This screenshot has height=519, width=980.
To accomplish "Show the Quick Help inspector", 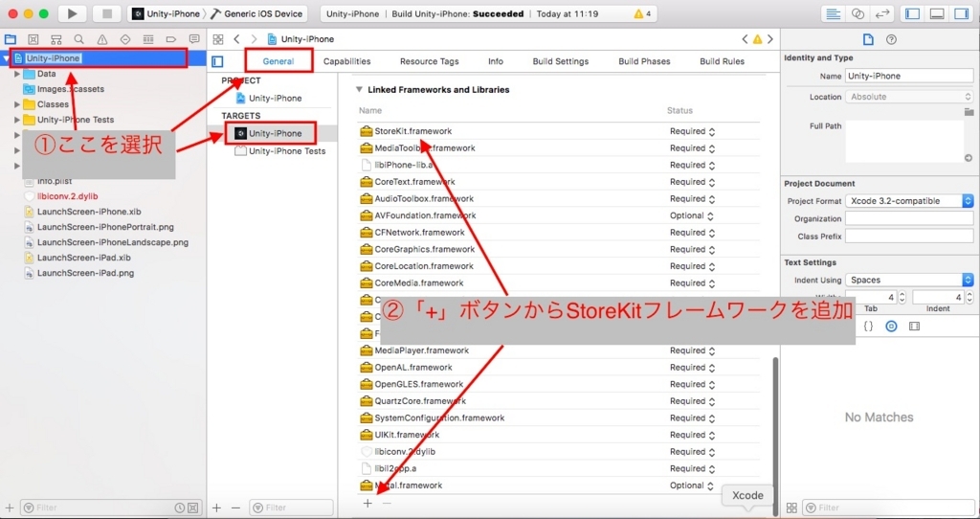I will point(891,39).
